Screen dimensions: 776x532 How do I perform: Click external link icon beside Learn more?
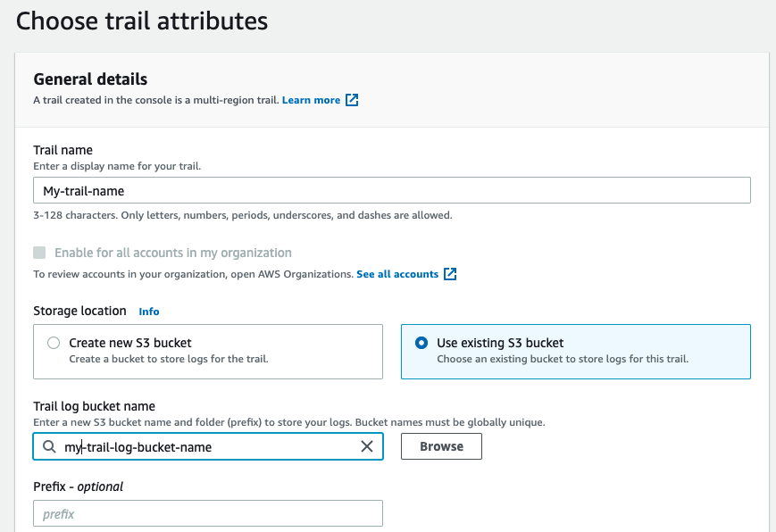pyautogui.click(x=352, y=100)
